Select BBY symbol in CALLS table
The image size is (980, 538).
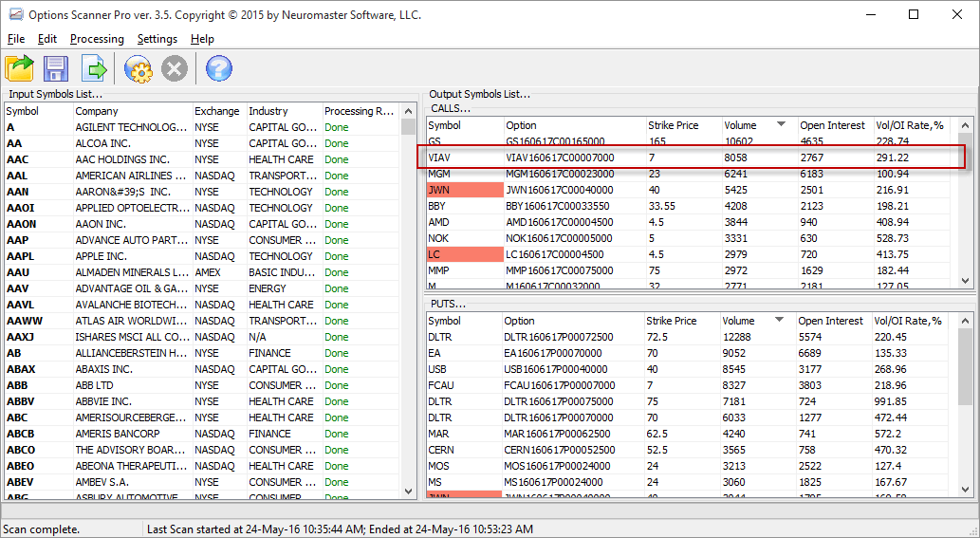[x=436, y=206]
